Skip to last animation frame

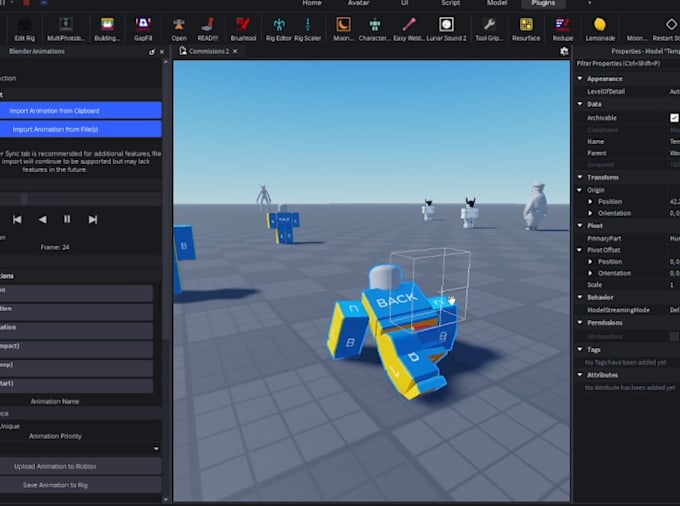tap(93, 219)
